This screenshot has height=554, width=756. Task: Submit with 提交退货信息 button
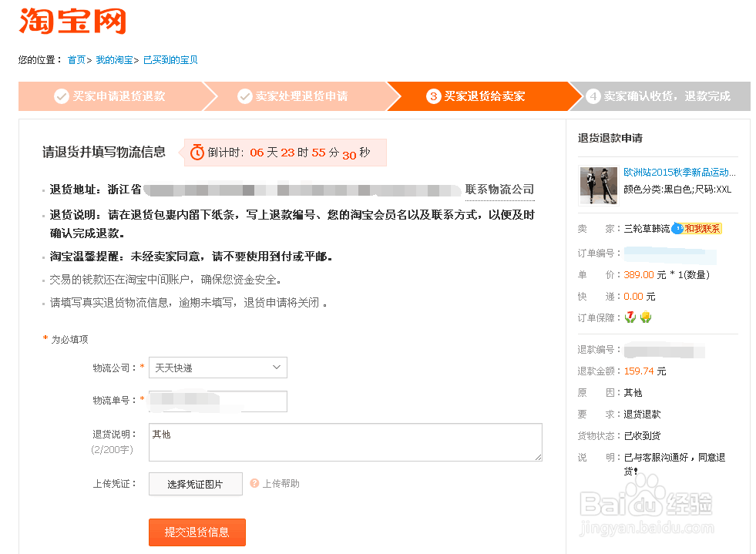click(197, 532)
